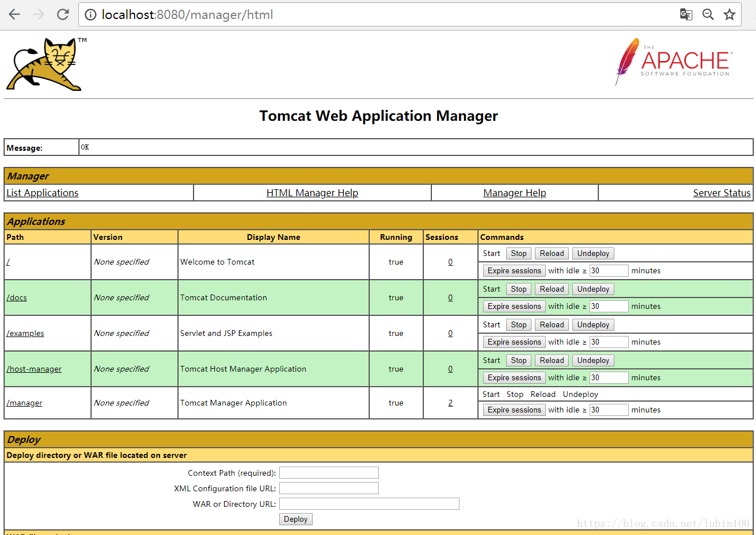
Task: Click the zoom magnifier icon in the address bar
Action: point(708,14)
